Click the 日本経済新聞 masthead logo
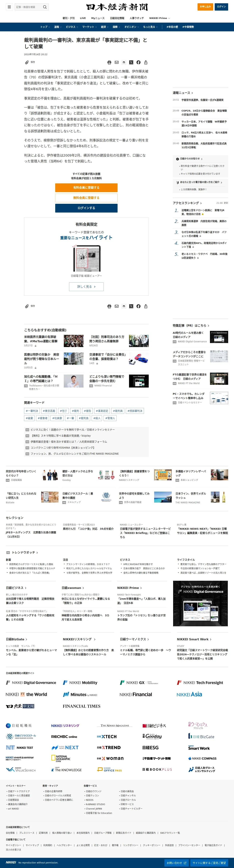 tap(117, 7)
